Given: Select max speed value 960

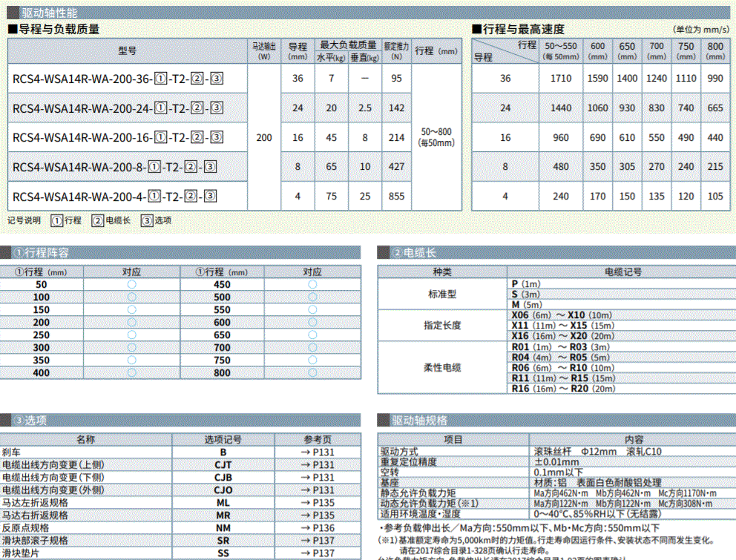Looking at the screenshot, I should click(561, 137).
